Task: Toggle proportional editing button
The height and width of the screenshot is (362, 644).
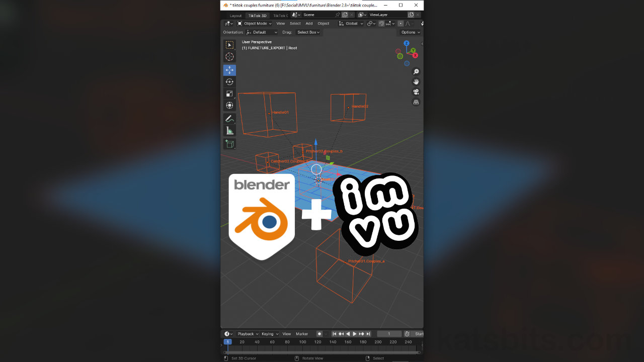Action: (400, 24)
